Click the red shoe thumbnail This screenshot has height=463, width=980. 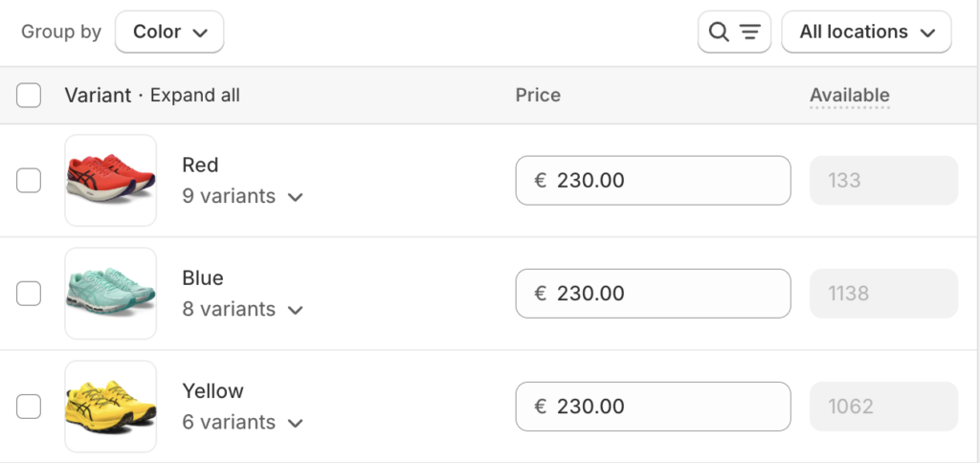coord(111,180)
